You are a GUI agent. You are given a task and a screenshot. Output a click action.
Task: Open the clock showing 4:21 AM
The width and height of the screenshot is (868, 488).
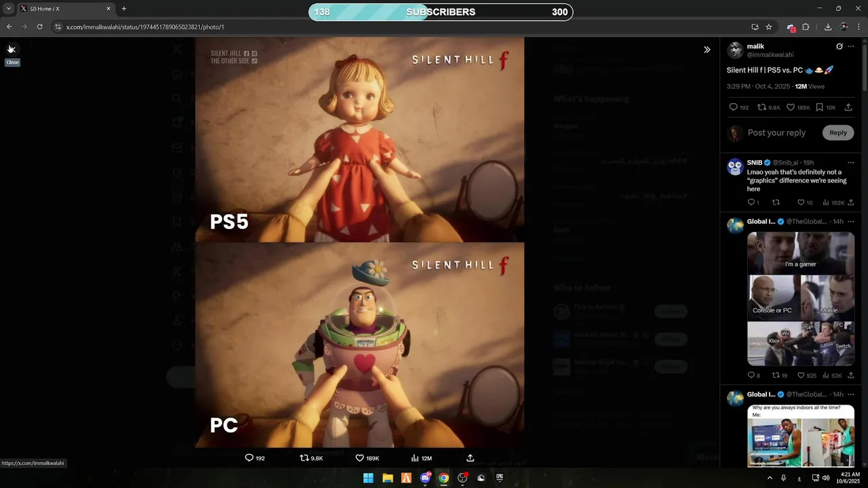(850, 478)
